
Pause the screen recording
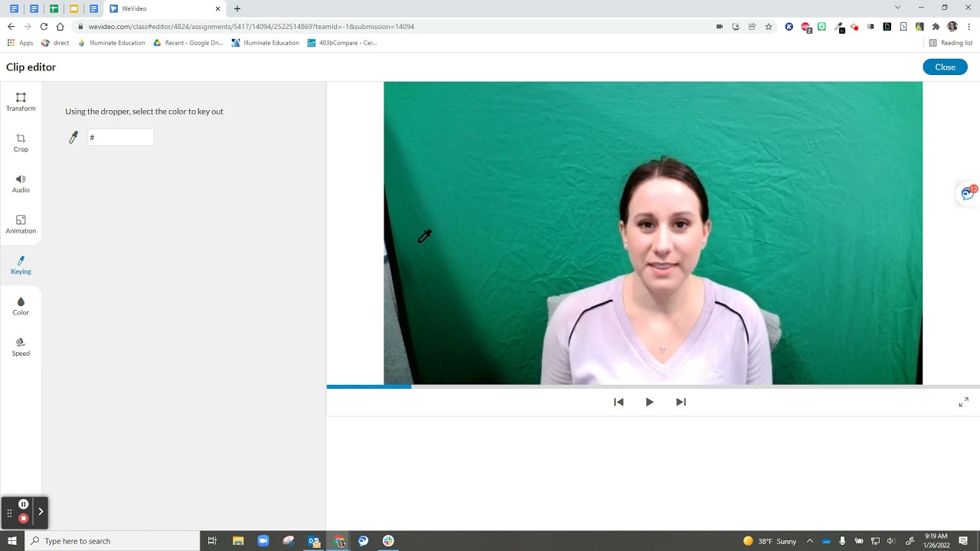click(x=24, y=504)
